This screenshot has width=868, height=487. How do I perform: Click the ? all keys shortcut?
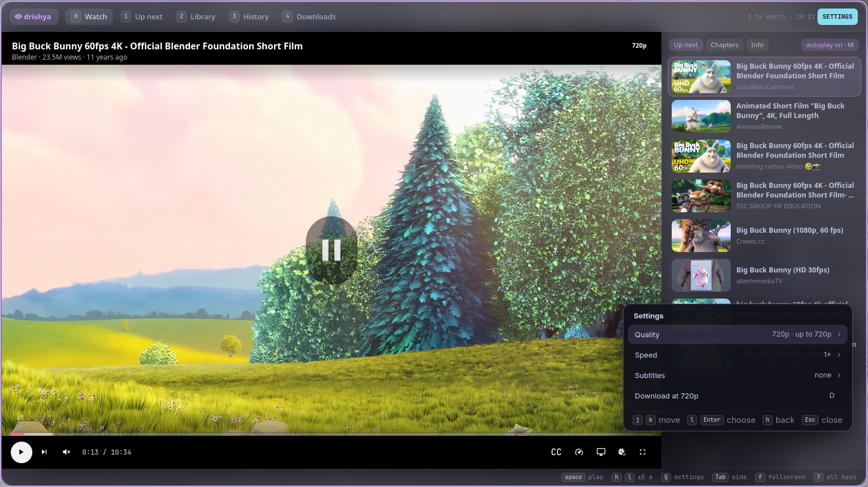click(835, 477)
